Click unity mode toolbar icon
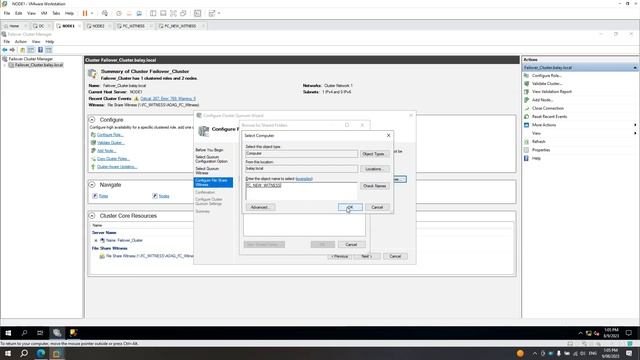This screenshot has width=640, height=360. tap(183, 13)
